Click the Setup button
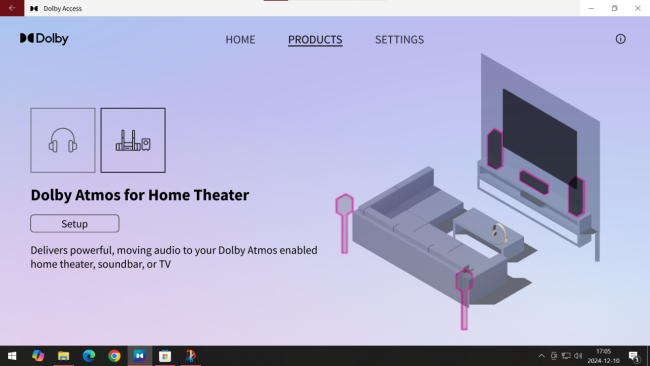The height and width of the screenshot is (366, 650). 75,223
